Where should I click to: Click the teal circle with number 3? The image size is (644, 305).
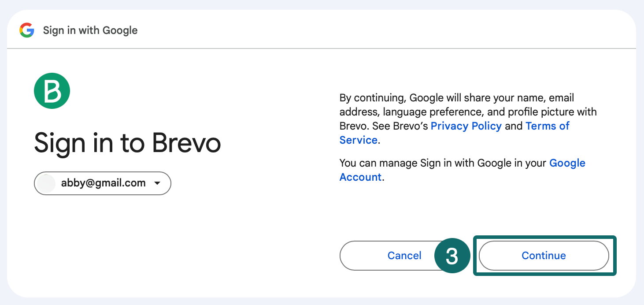pyautogui.click(x=452, y=256)
